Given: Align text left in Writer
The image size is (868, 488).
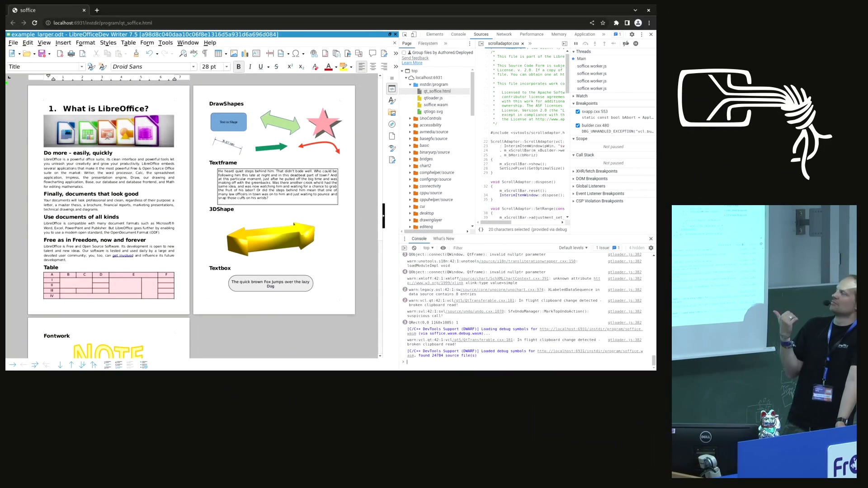Looking at the screenshot, I should (x=362, y=67).
